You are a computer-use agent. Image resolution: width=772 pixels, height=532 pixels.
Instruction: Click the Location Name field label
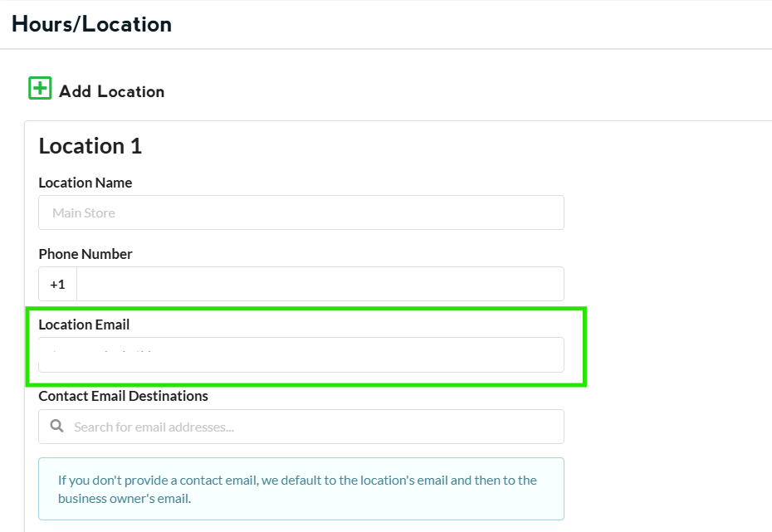coord(85,183)
